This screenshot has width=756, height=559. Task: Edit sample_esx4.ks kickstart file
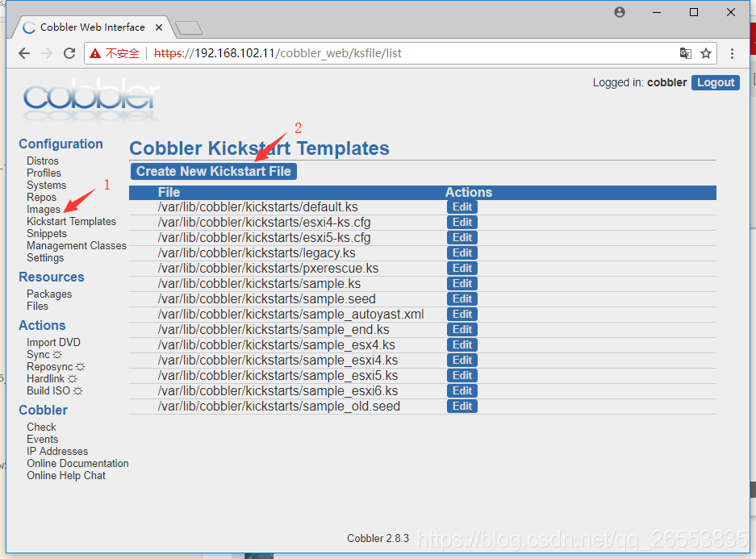(x=462, y=345)
